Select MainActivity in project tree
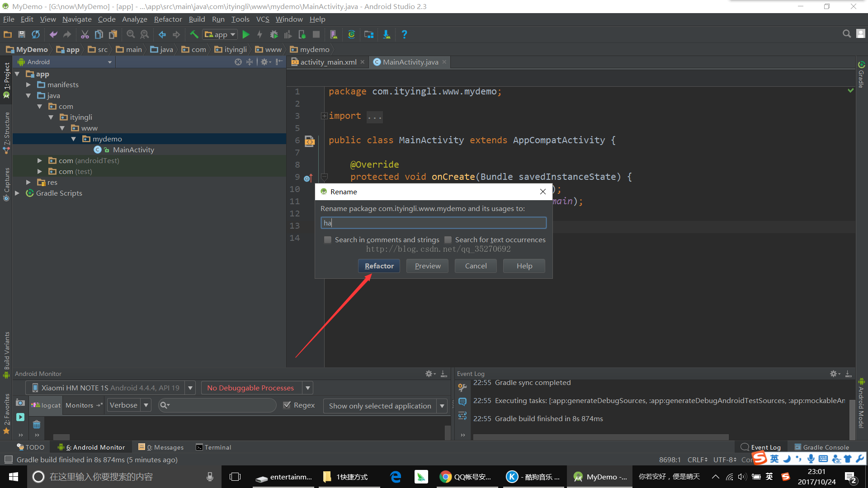 click(x=133, y=150)
